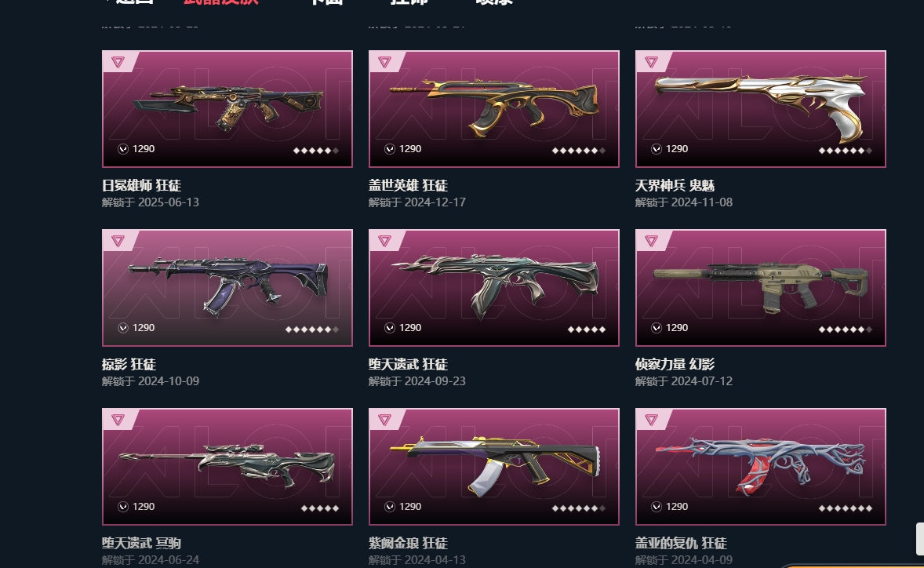Click VP currency icon on 侦察力量 幻影 card
Screen dimensions: 924x568
[x=657, y=328]
